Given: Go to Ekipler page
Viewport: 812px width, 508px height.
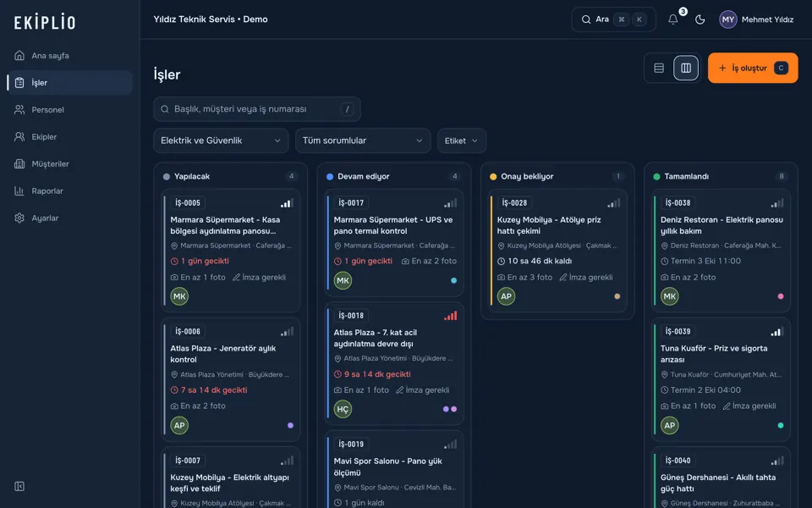Looking at the screenshot, I should [69, 137].
